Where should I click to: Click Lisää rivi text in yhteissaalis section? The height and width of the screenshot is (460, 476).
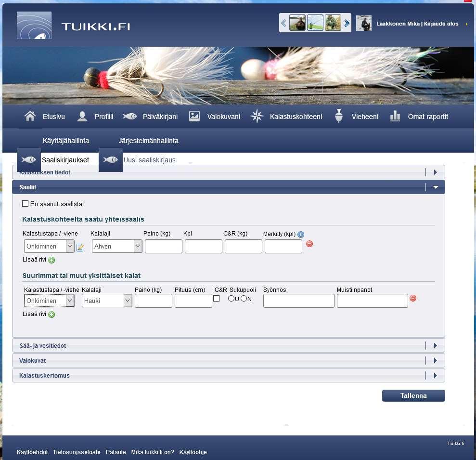[x=34, y=260]
